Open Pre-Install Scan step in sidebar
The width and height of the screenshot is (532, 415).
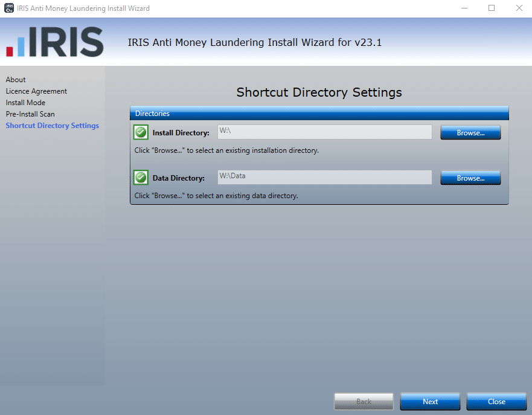(x=30, y=114)
